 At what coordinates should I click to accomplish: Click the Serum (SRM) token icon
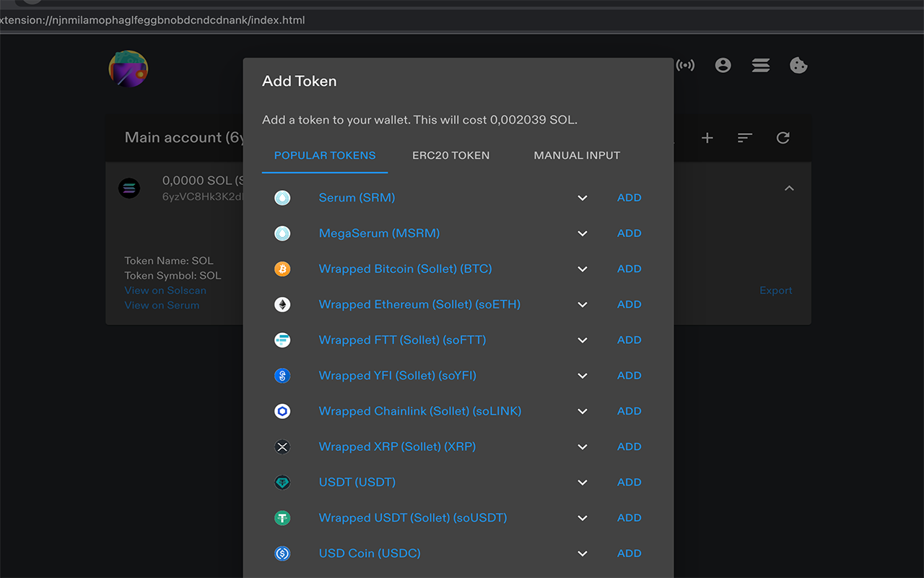[282, 198]
